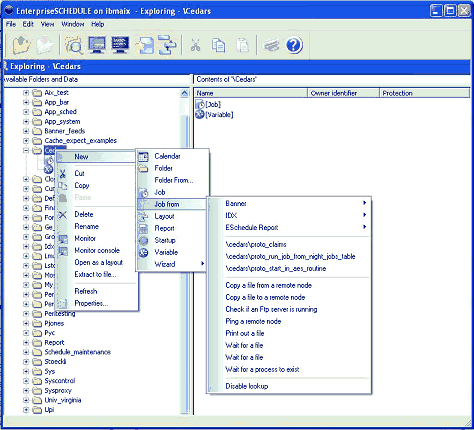Collapse the expanded Cedars folder node
Image resolution: width=474 pixels, height=430 pixels.
click(26, 151)
